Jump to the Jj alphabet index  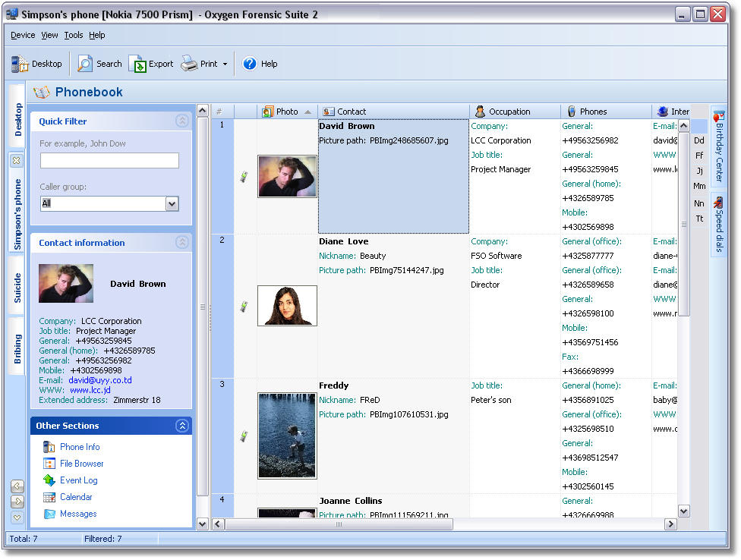[x=699, y=171]
